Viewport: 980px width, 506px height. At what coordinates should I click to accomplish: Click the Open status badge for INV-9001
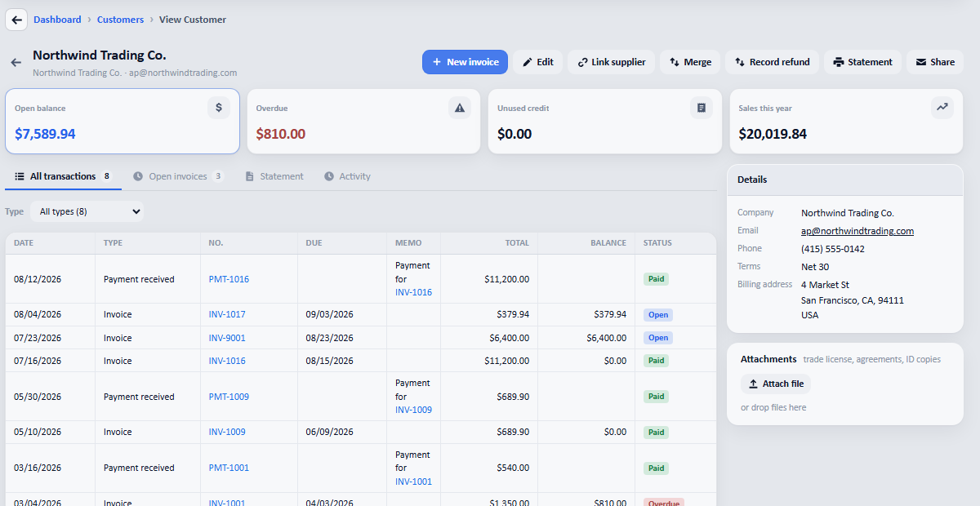[658, 338]
